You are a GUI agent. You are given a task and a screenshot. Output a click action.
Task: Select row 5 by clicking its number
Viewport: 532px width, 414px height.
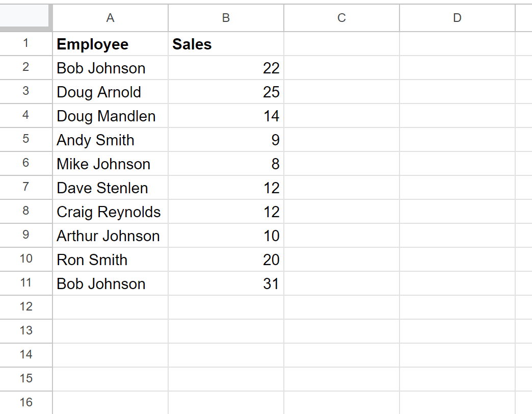point(26,140)
